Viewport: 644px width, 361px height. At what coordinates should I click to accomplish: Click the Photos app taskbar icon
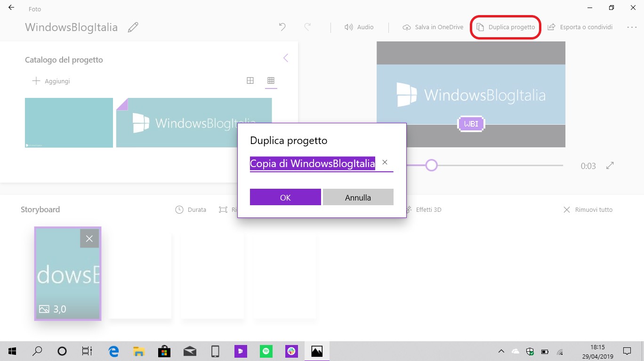[317, 351]
